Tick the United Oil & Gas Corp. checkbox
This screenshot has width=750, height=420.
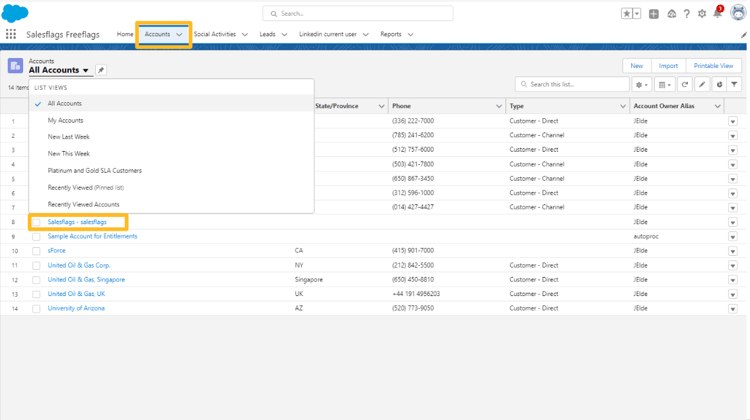(36, 265)
